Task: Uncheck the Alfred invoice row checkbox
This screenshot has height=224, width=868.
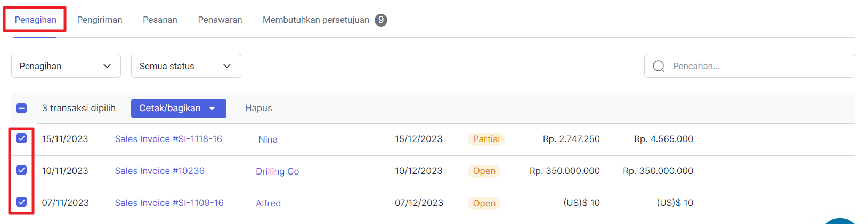Action: pyautogui.click(x=21, y=202)
